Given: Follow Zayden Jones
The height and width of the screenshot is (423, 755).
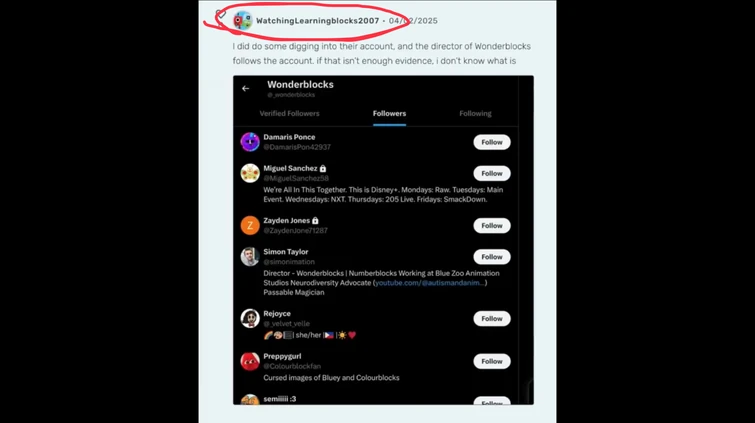Looking at the screenshot, I should coord(491,226).
